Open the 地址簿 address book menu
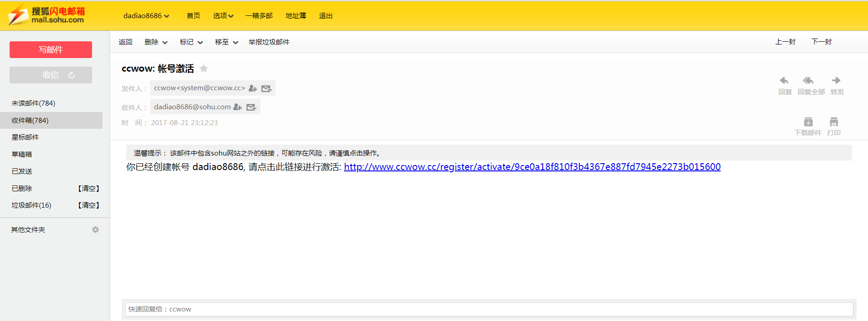Image resolution: width=868 pixels, height=321 pixels. 296,16
